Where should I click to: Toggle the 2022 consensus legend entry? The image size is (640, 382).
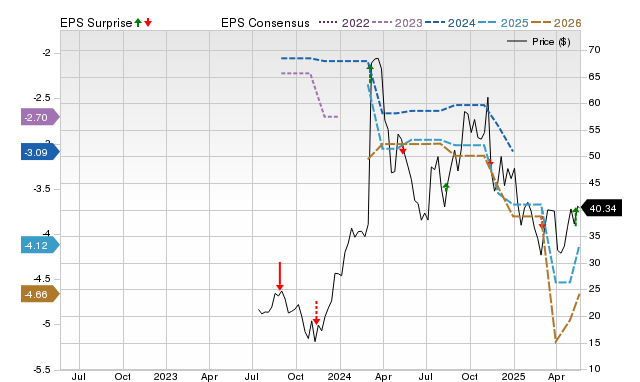[344, 23]
